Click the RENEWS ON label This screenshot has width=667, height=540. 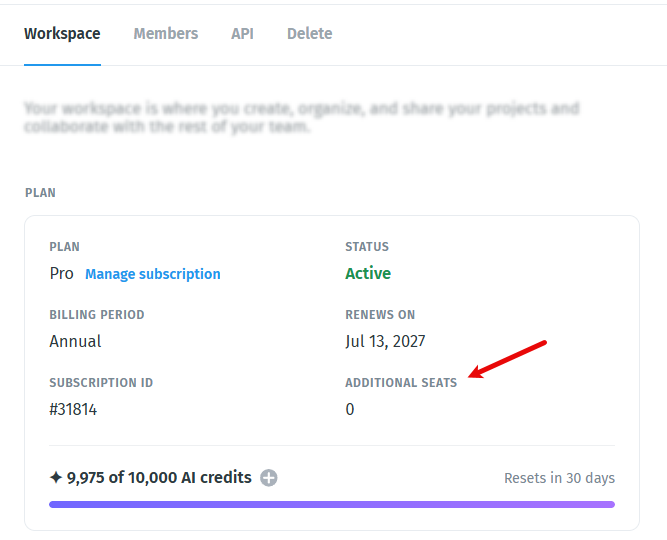[380, 314]
